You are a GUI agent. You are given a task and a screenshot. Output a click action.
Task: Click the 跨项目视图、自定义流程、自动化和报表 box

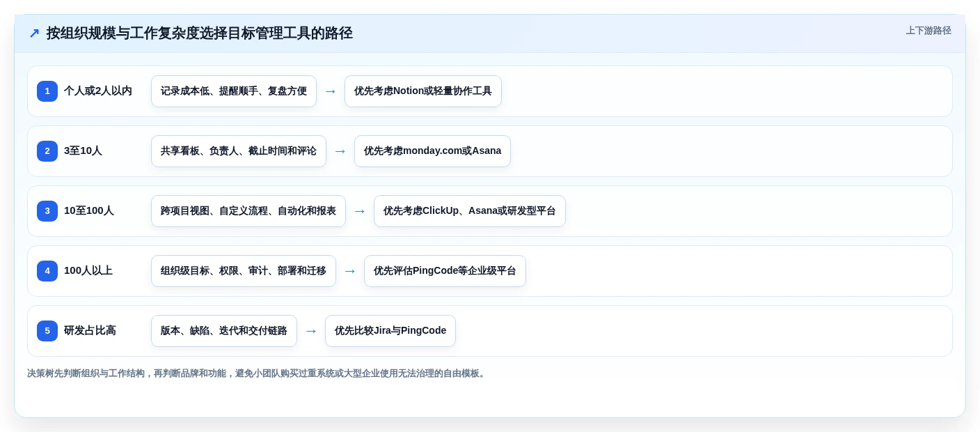(x=248, y=211)
